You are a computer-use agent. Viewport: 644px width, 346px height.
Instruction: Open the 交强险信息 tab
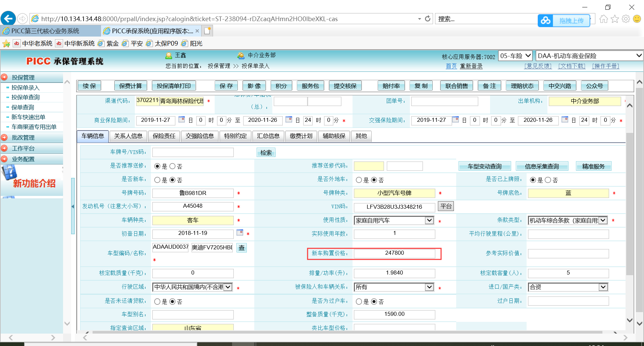200,136
